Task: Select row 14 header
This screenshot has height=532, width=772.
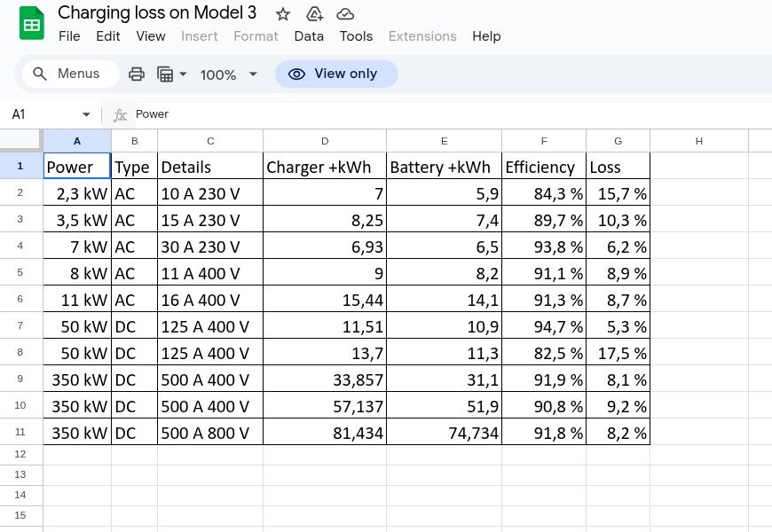Action: point(21,495)
